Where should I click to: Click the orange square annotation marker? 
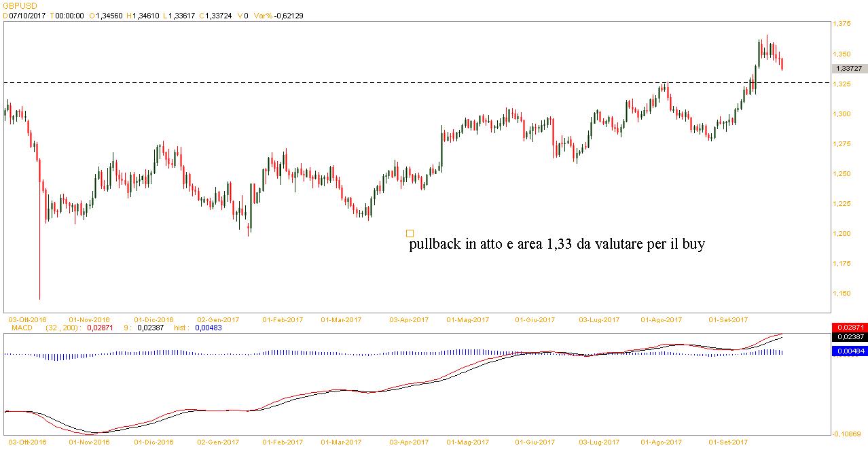click(410, 233)
